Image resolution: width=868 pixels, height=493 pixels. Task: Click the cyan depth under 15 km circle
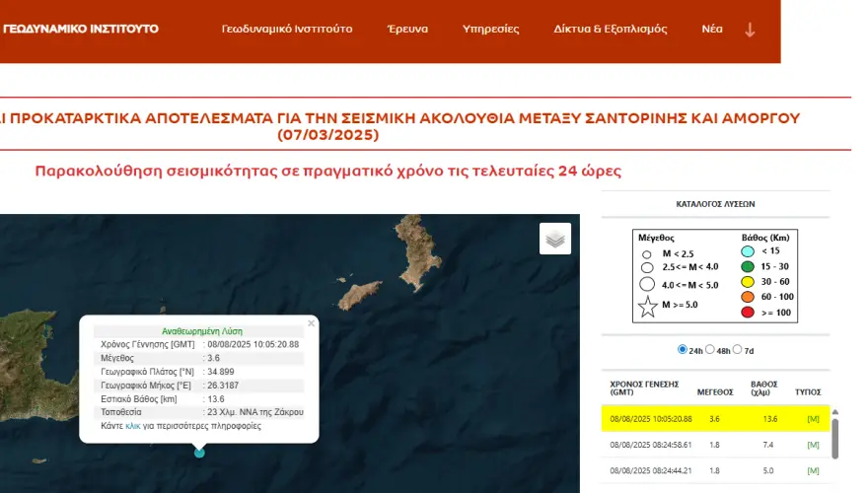pos(749,252)
